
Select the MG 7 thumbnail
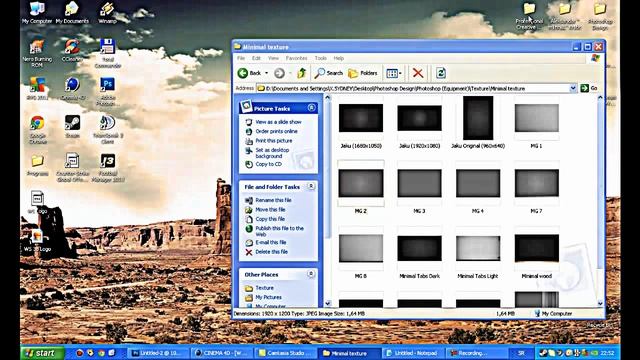pos(536,183)
